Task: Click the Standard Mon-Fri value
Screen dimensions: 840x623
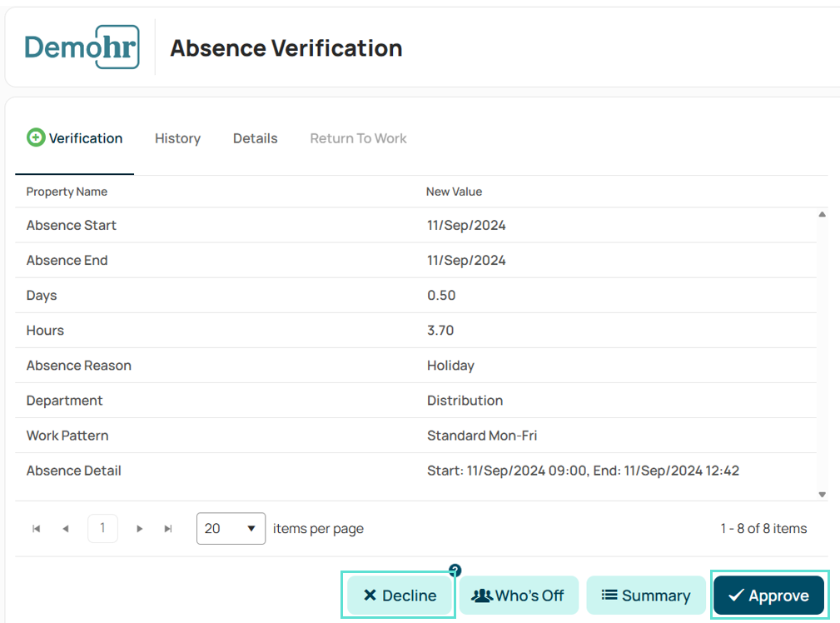Action: (x=482, y=436)
